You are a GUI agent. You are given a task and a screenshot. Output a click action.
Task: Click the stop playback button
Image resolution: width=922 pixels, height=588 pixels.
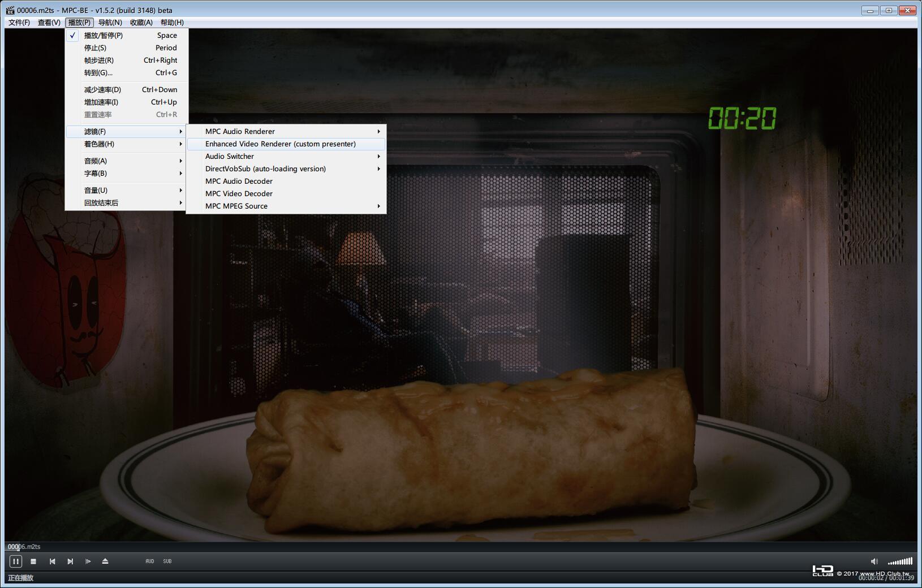tap(33, 561)
